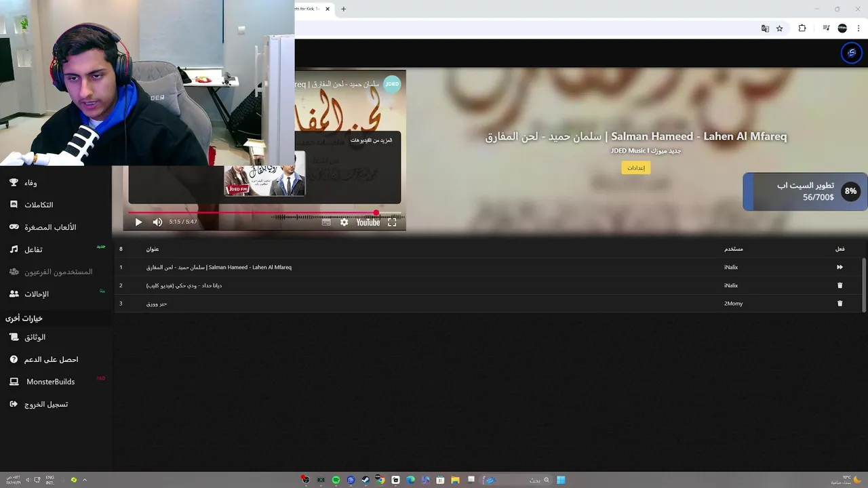Click the laptop icon beside MonsterBuilds
This screenshot has width=868, height=488.
(14, 382)
